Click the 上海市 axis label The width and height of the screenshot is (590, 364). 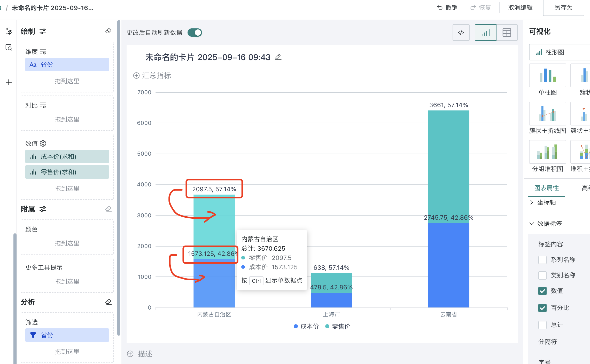331,314
